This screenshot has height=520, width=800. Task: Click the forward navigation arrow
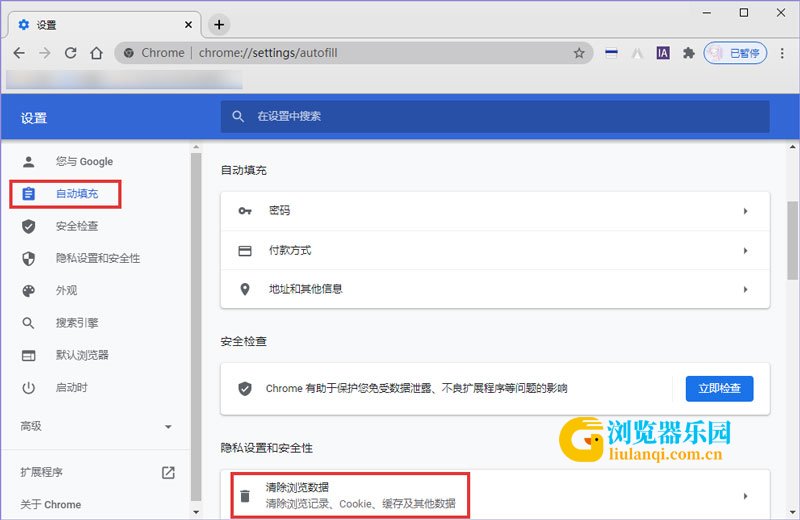[x=45, y=53]
